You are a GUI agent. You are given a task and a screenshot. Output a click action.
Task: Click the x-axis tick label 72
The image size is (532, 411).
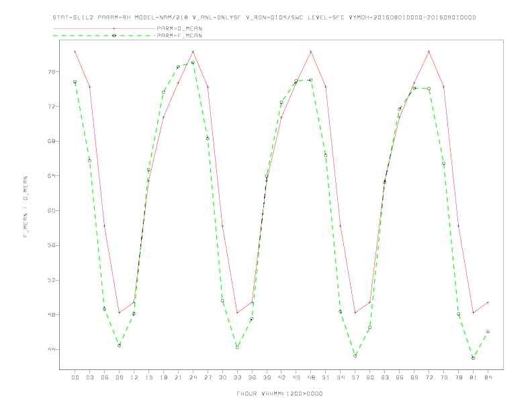tap(429, 377)
